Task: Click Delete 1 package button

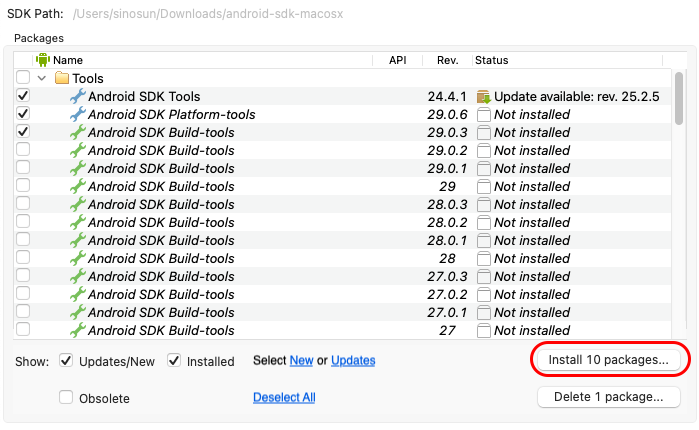Action: (x=609, y=397)
